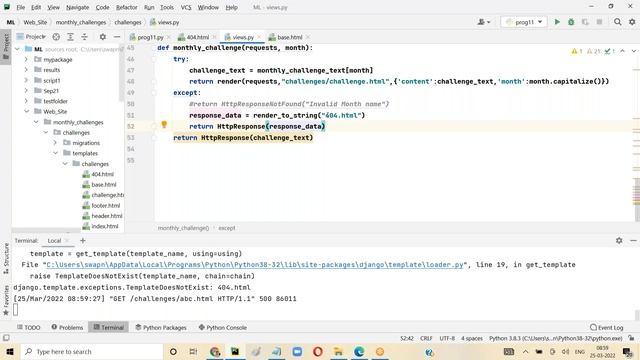Image resolution: width=640 pixels, height=360 pixels.
Task: Go to previous highlighted error arrow
Action: point(622,51)
